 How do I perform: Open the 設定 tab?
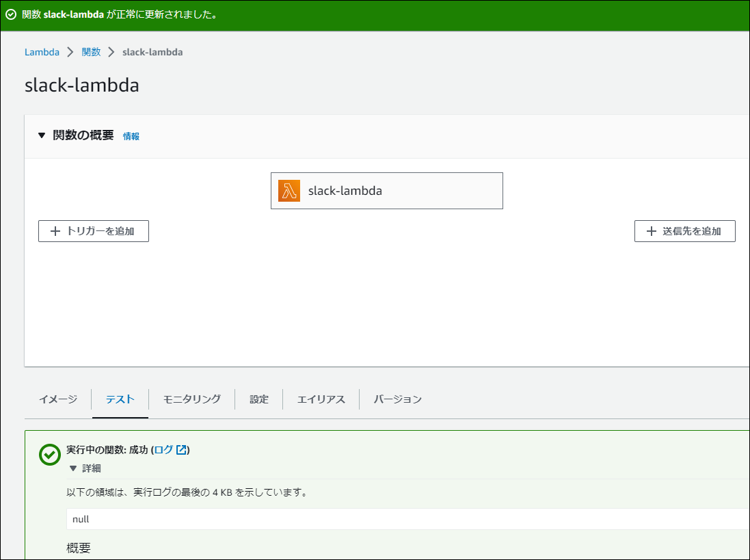[x=258, y=399]
